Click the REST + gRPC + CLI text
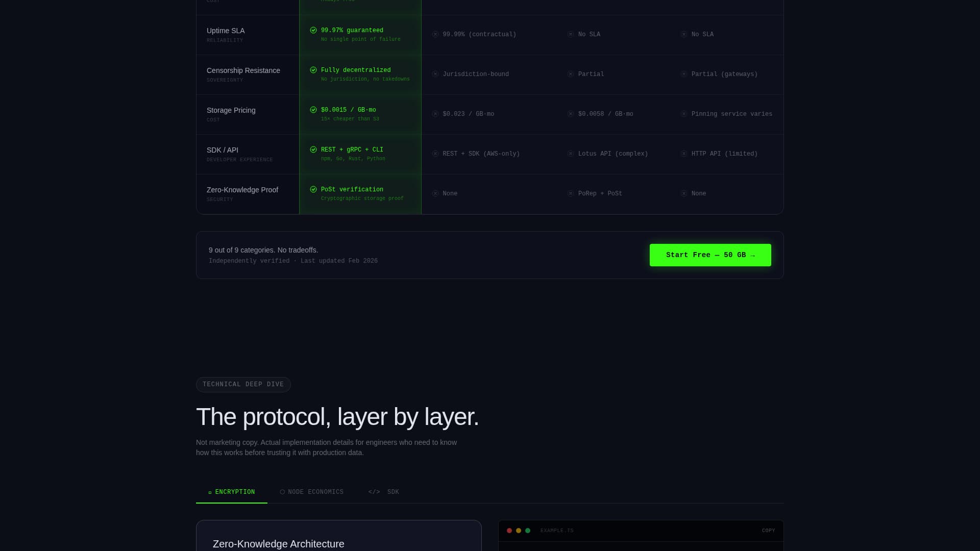The width and height of the screenshot is (980, 551). pos(352,150)
